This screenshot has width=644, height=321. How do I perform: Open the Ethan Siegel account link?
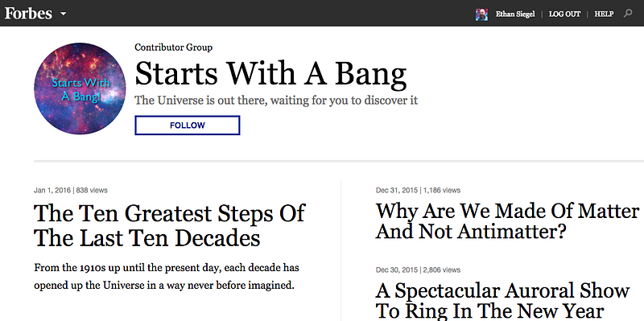point(515,14)
